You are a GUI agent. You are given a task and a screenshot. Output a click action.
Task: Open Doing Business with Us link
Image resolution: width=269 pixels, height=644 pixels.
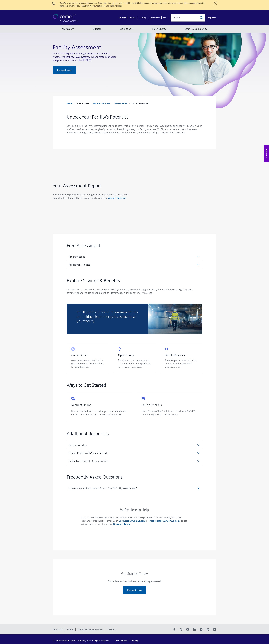(90, 629)
